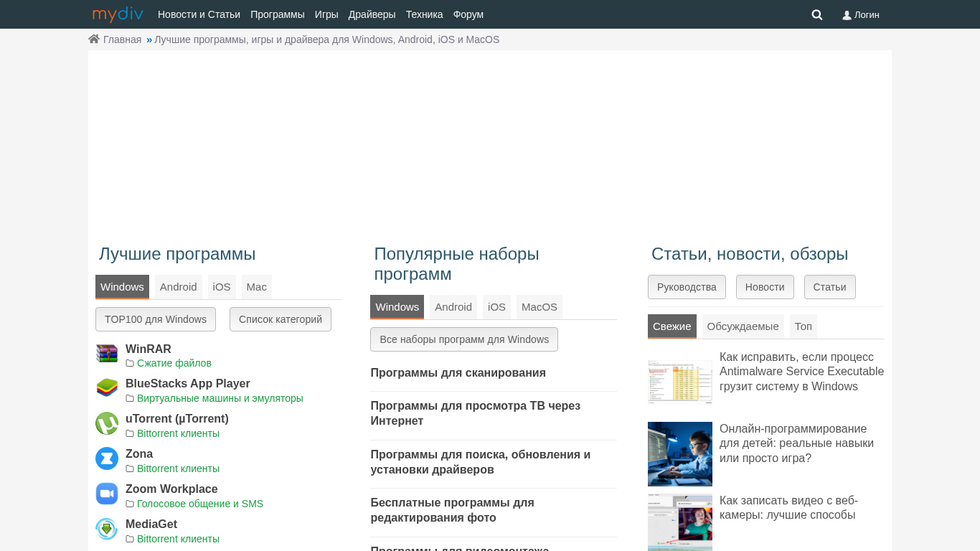Open Программы in top navigation

click(277, 14)
